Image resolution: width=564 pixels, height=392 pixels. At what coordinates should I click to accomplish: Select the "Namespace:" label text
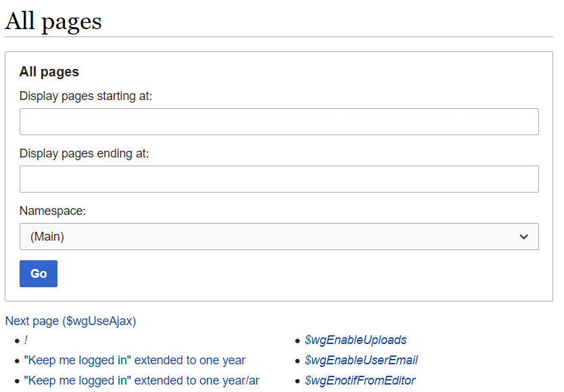53,211
